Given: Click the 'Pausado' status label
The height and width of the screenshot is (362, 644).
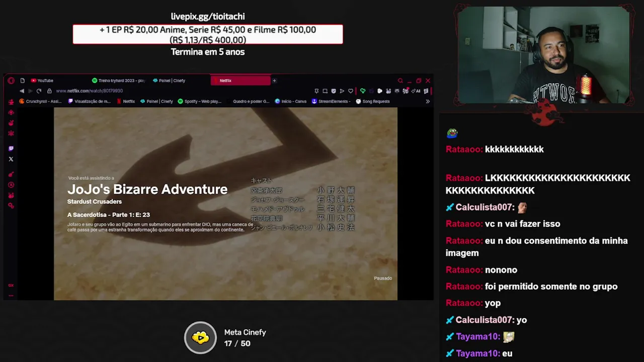Looking at the screenshot, I should 383,278.
